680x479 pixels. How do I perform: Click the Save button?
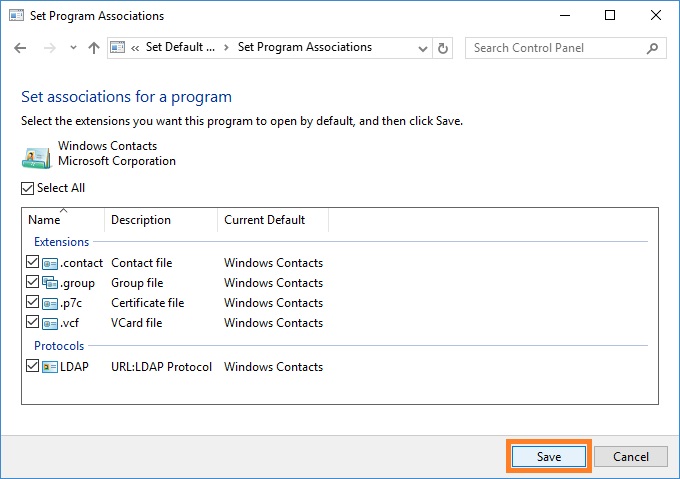point(549,456)
